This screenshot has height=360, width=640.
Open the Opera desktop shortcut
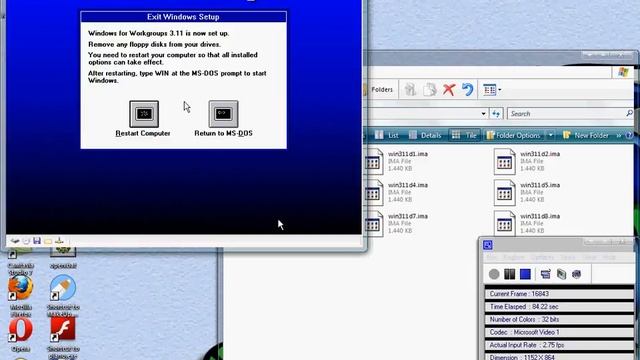pos(20,335)
